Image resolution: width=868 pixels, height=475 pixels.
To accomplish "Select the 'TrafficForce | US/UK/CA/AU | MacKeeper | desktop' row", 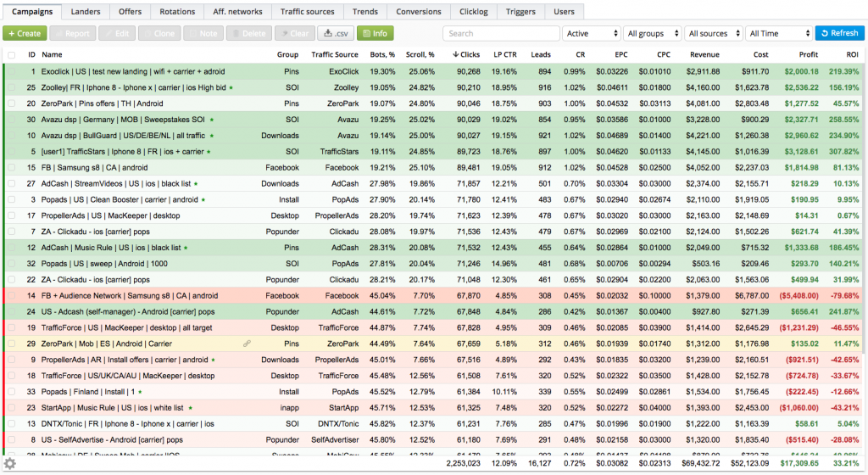I will click(x=433, y=376).
